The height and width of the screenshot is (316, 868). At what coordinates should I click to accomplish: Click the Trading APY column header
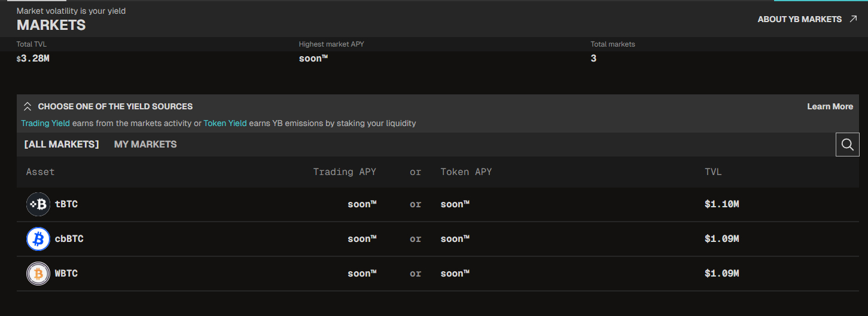tap(345, 172)
